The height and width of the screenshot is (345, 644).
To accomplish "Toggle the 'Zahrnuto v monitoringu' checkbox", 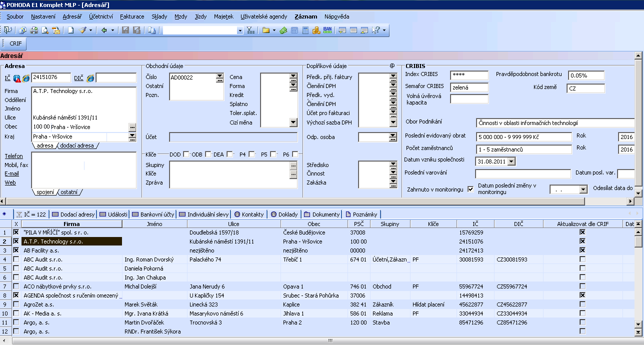I will [470, 189].
